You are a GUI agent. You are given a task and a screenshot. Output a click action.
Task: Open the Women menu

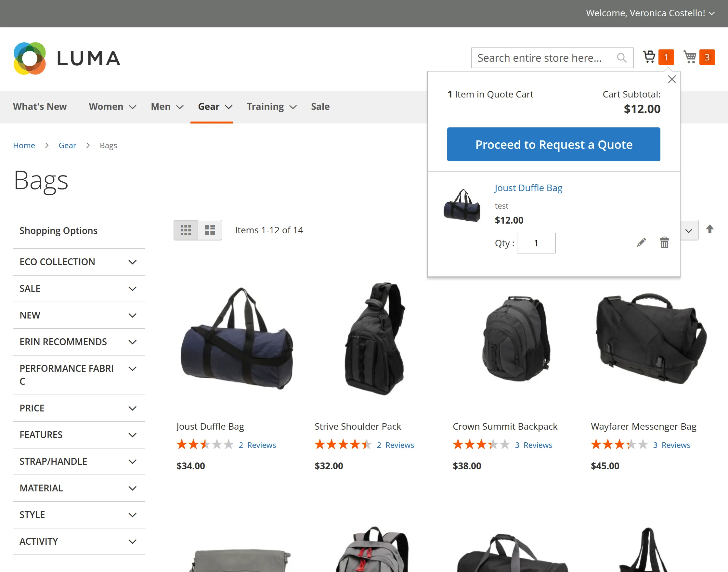point(112,107)
